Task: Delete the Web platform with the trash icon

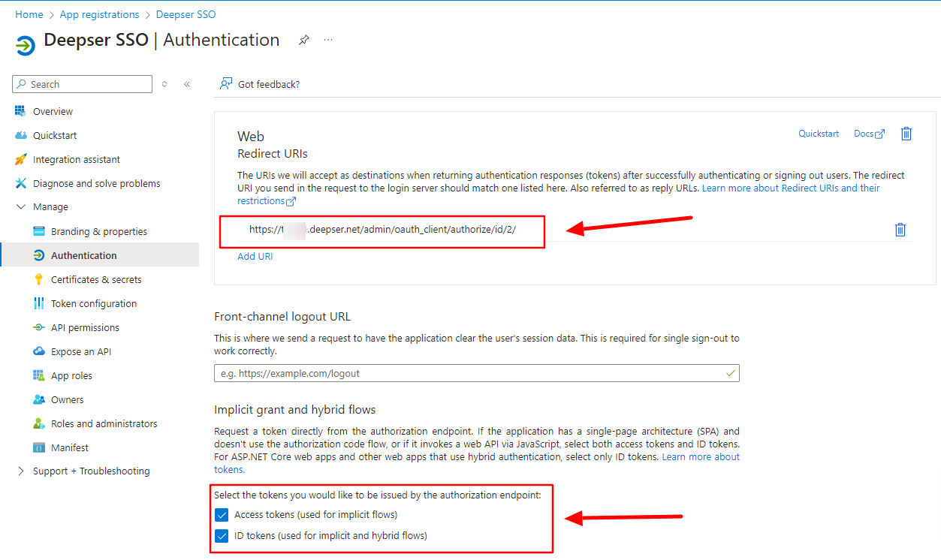Action: (x=906, y=134)
